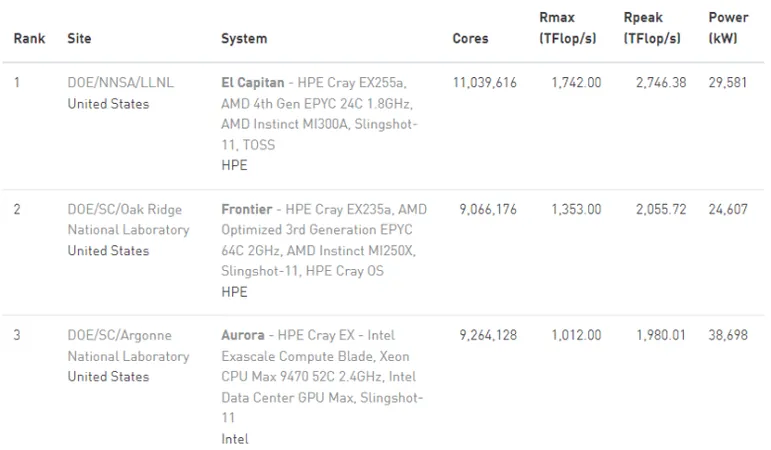The image size is (771, 450).
Task: Open DOE/SC/Oak Ridge National Laboratory site
Action: click(x=128, y=220)
